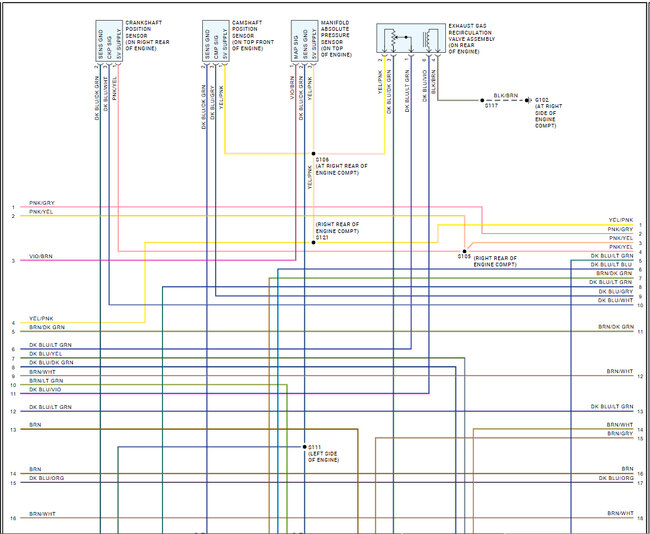Select the camshaft sensor connector box
Screen dimensions: 650x534
click(x=216, y=41)
